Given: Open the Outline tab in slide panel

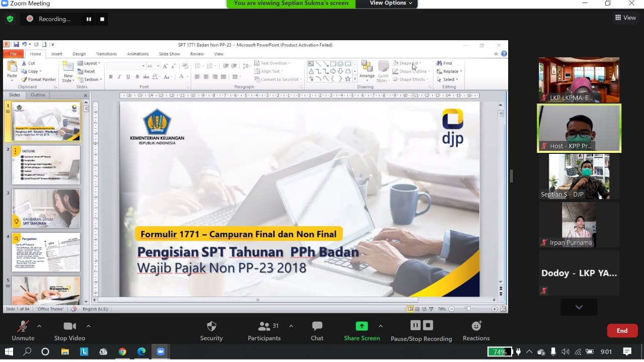Looking at the screenshot, I should [x=38, y=95].
